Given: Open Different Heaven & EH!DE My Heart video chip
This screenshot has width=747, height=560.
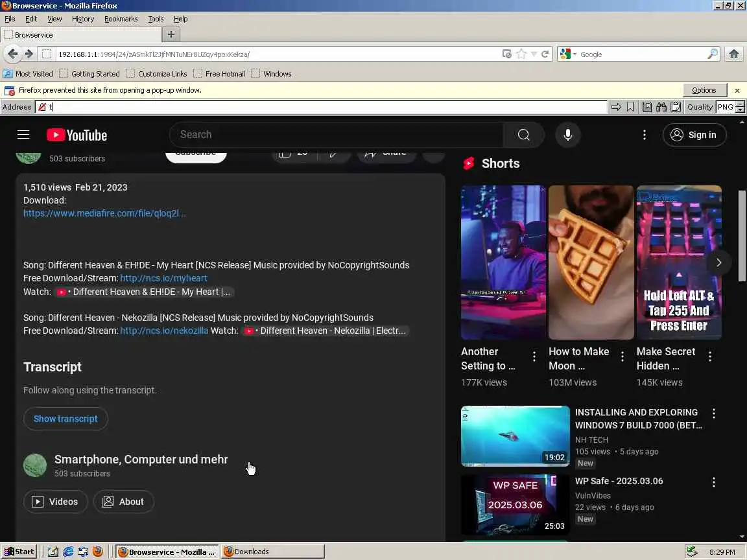Looking at the screenshot, I should click(x=144, y=292).
